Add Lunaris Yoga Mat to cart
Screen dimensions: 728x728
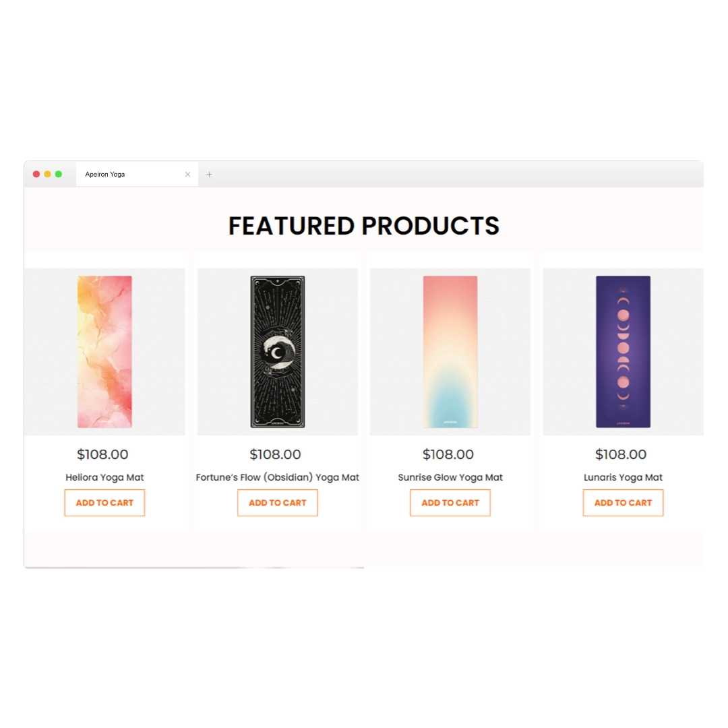pyautogui.click(x=623, y=503)
